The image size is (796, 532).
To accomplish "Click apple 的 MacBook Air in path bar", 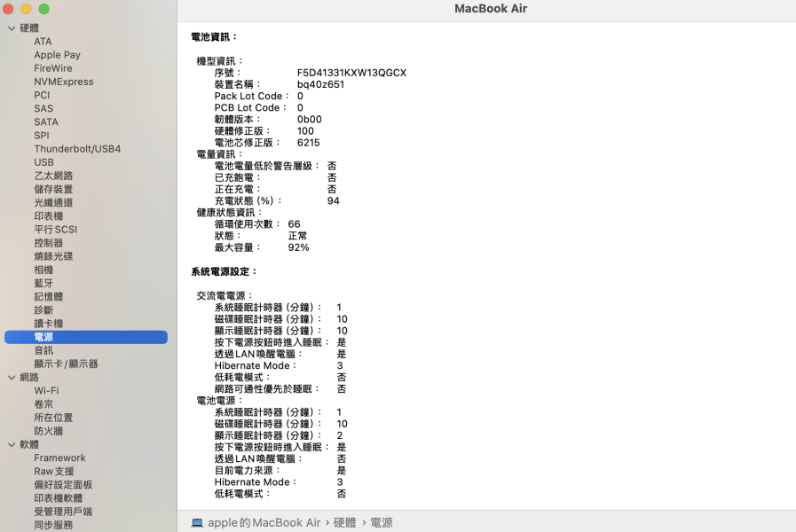I will click(x=264, y=523).
